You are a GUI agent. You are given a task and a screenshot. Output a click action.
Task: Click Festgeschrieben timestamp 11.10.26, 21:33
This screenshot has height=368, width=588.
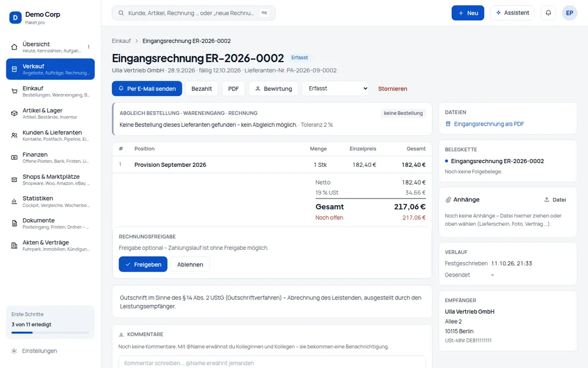512,263
